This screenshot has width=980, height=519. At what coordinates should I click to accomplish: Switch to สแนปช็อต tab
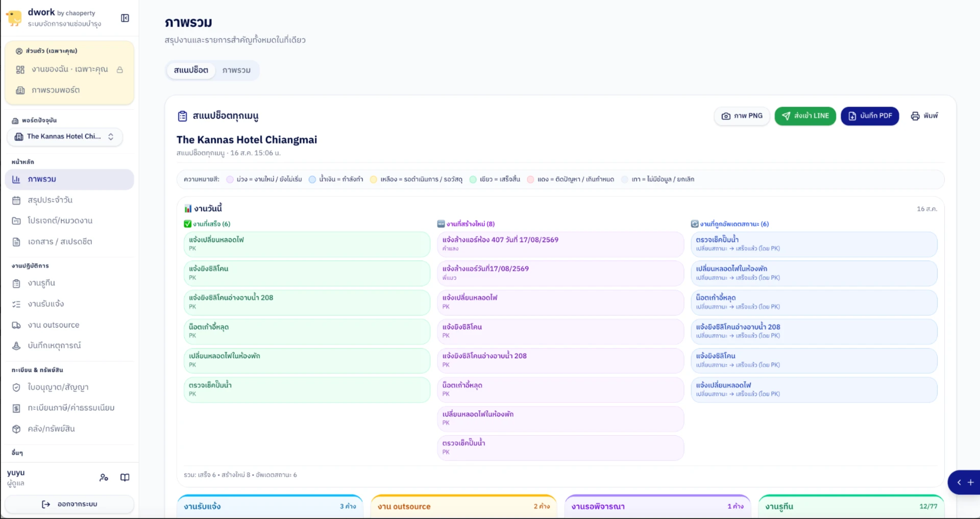(191, 70)
